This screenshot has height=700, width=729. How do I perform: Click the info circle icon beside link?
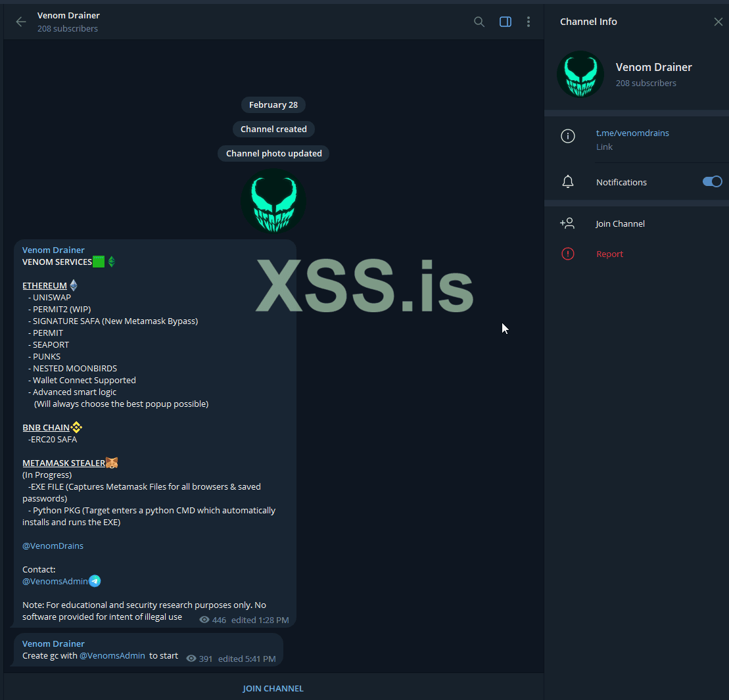(568, 136)
